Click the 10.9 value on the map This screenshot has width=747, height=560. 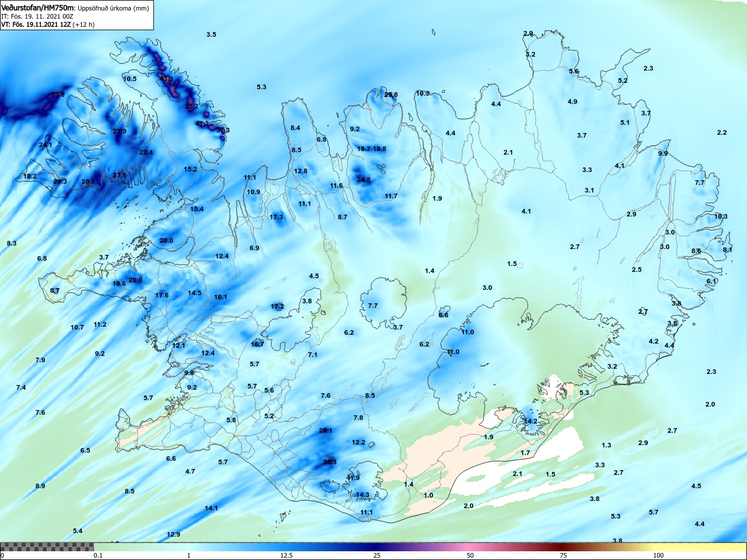pos(253,192)
